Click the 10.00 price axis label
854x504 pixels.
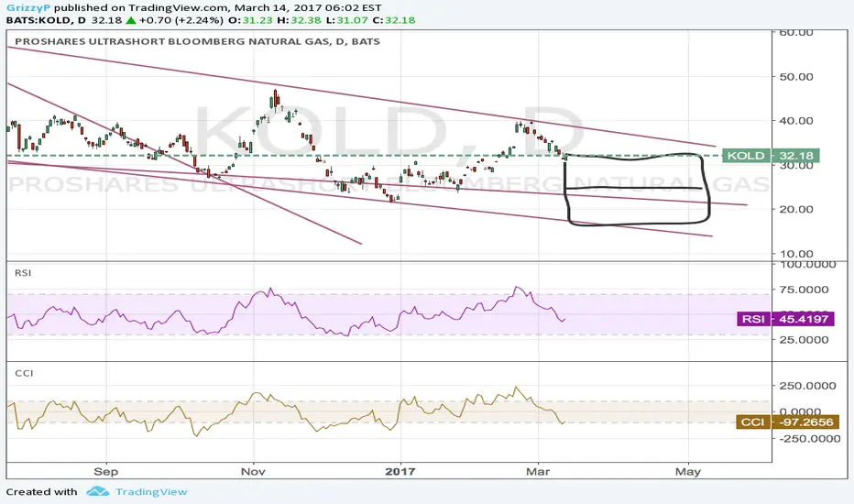tap(796, 254)
